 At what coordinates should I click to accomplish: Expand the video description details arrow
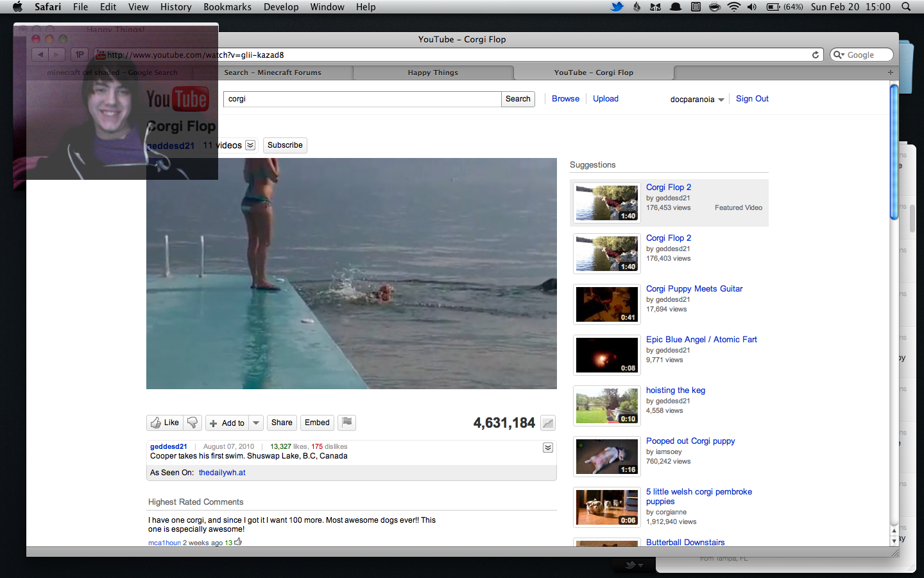click(548, 448)
